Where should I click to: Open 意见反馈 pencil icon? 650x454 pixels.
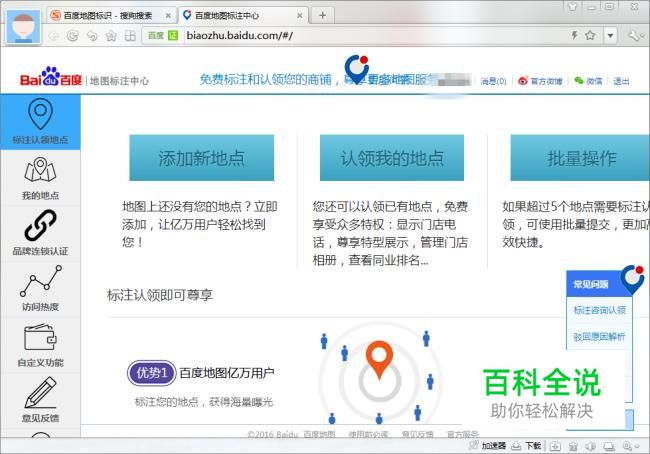click(40, 392)
